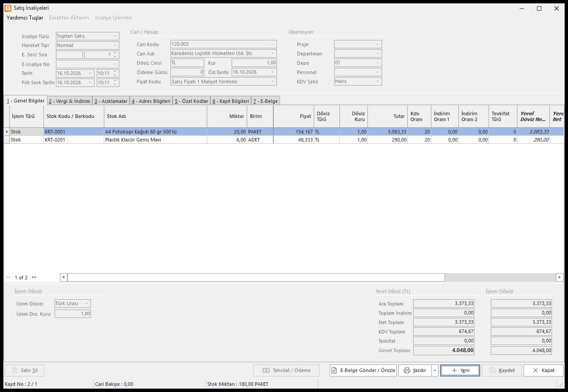This screenshot has height=392, width=568.
Task: Open the Yardımcı Tuşlar menu
Action: 25,18
